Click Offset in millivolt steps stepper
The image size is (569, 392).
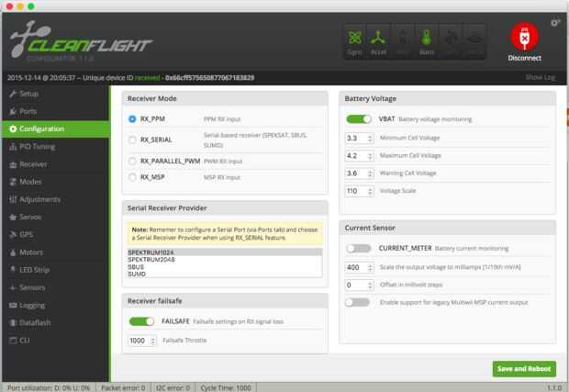pos(370,286)
